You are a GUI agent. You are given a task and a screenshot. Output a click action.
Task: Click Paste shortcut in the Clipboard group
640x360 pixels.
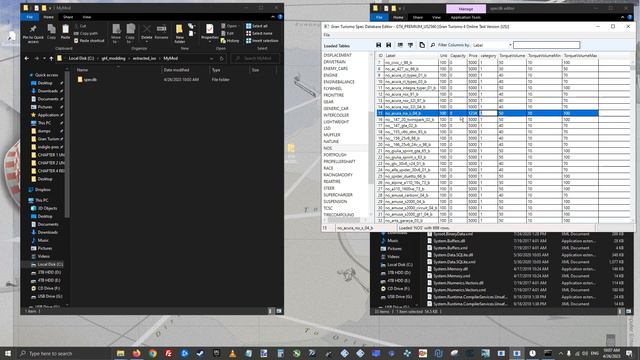[x=89, y=41]
